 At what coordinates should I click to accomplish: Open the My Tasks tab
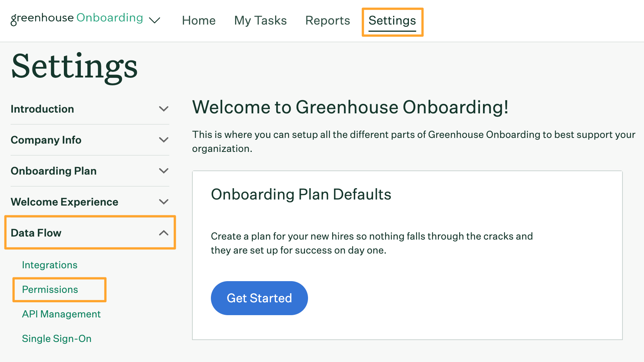(260, 20)
